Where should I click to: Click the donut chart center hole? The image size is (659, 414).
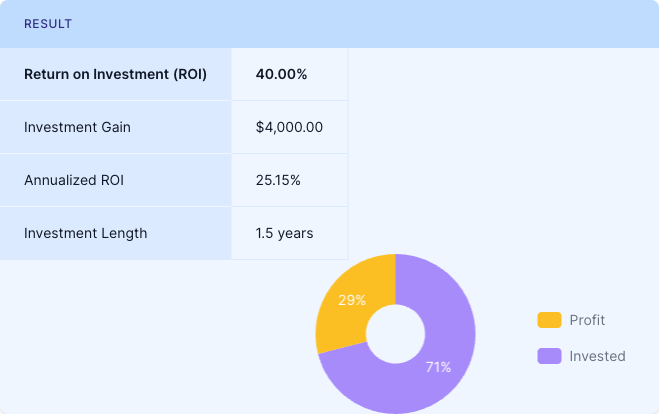[x=396, y=334]
